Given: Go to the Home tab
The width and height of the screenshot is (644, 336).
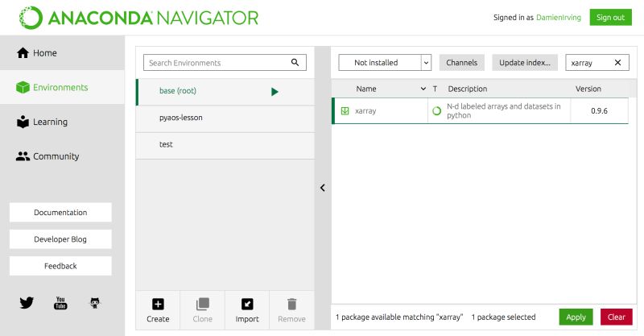Looking at the screenshot, I should (x=63, y=53).
